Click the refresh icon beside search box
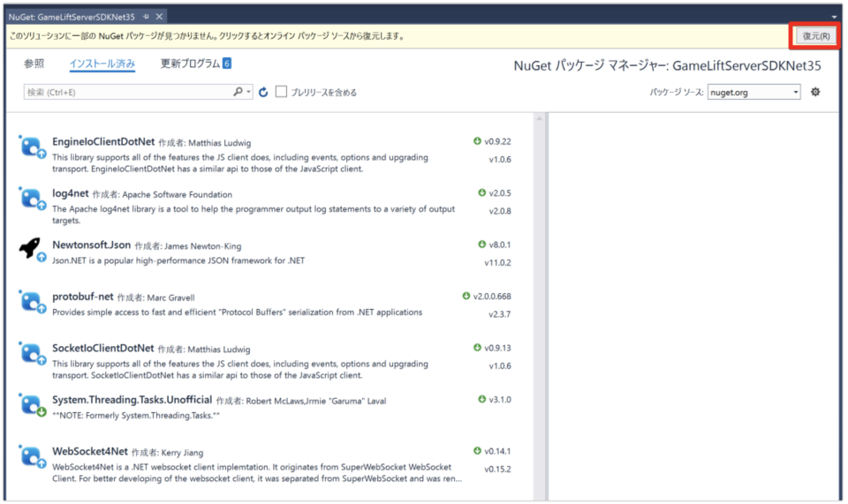The height and width of the screenshot is (504, 848). click(263, 92)
